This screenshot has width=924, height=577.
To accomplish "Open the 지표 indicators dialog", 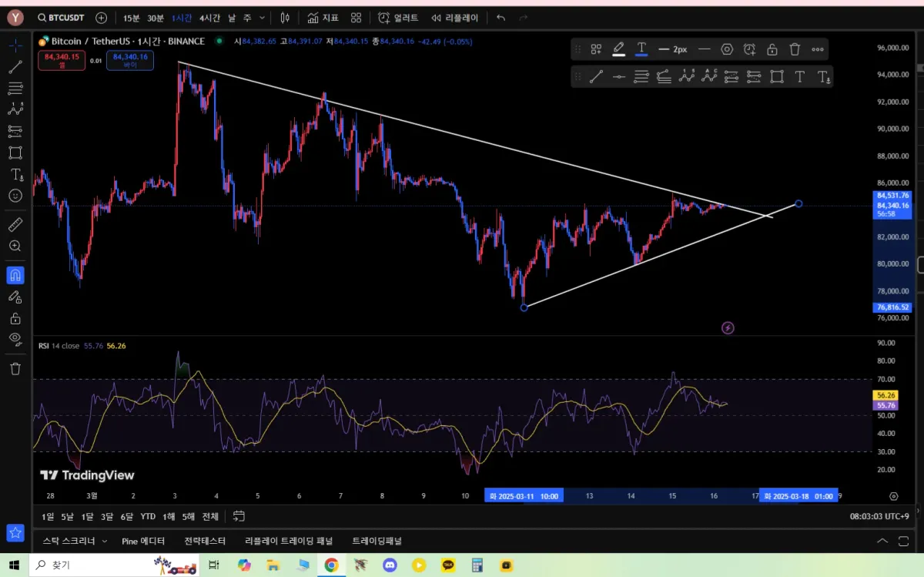I will (323, 18).
